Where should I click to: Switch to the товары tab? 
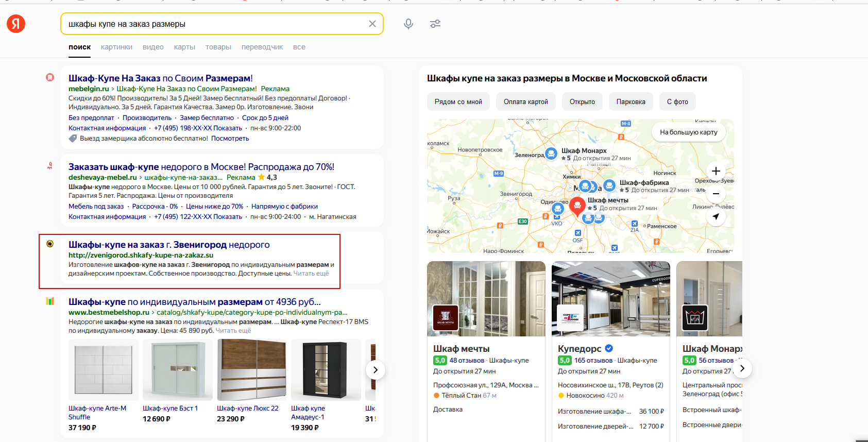point(218,47)
